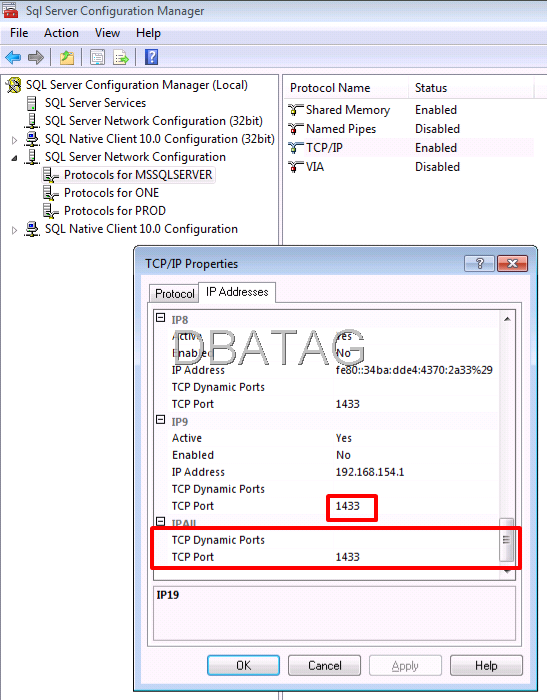547x700 pixels.
Task: Click the IP9 TCP Port value field
Action: 347,506
